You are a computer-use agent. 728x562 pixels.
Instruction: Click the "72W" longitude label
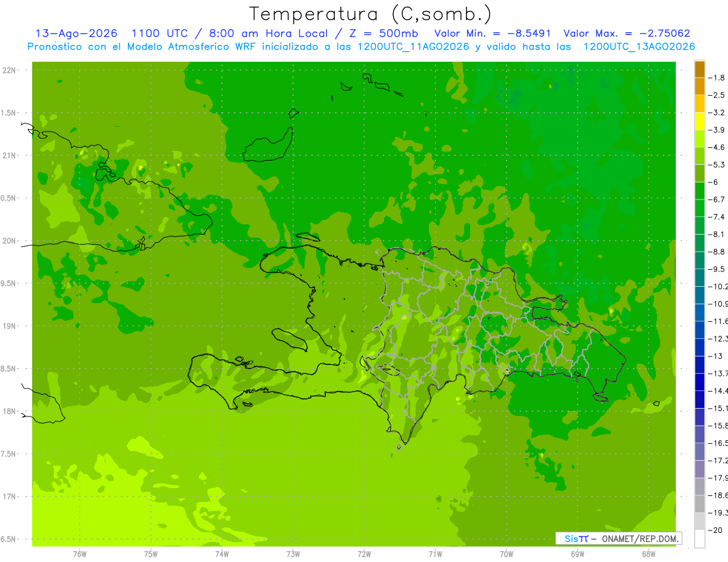pos(364,554)
